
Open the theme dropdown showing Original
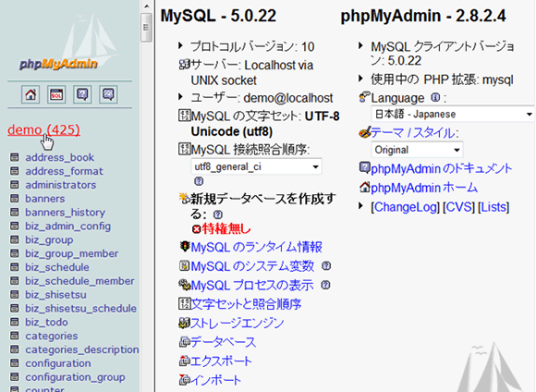(x=417, y=150)
